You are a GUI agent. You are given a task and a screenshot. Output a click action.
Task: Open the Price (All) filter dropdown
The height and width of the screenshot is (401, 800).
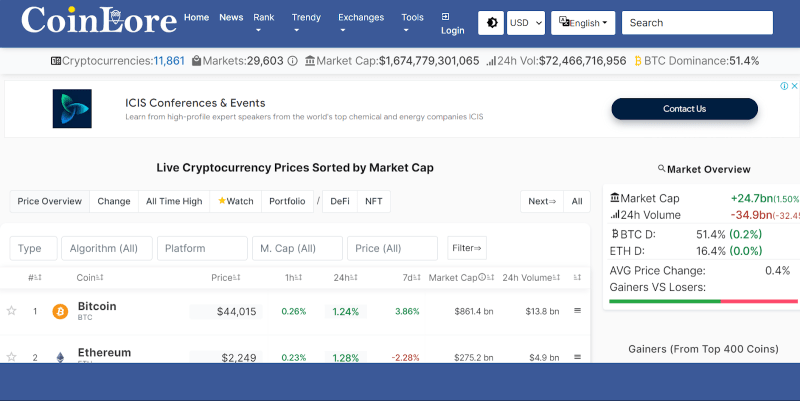392,248
